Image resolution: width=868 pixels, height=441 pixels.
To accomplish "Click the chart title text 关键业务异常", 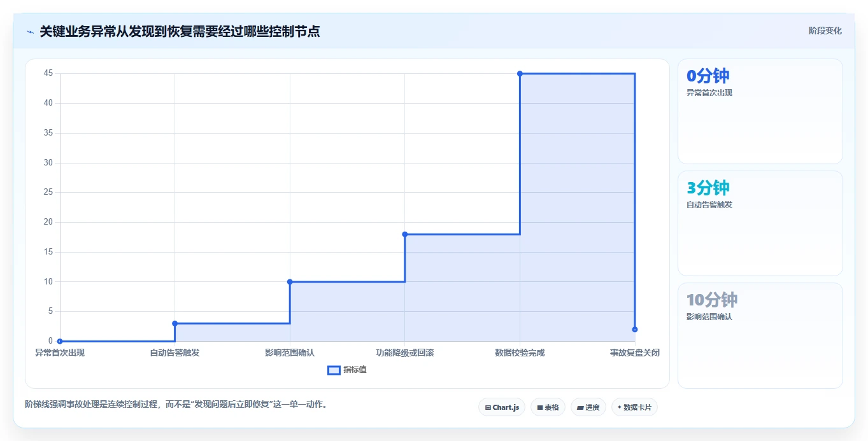I will (x=78, y=31).
